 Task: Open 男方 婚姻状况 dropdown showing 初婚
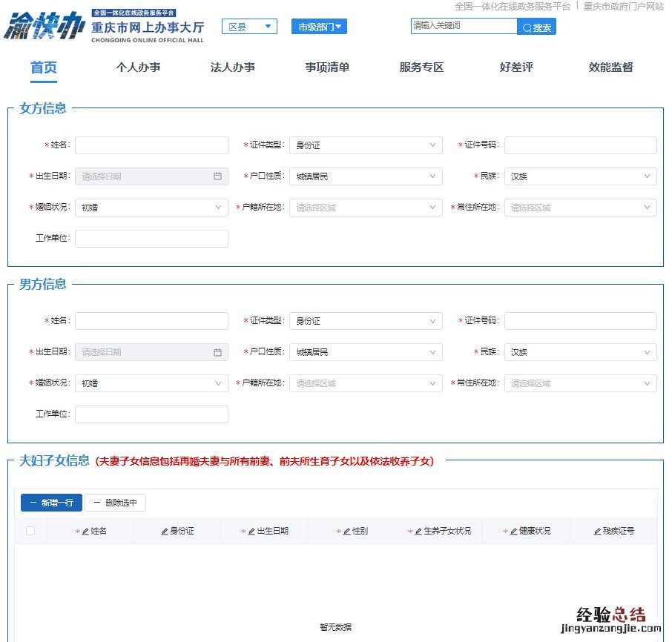151,383
